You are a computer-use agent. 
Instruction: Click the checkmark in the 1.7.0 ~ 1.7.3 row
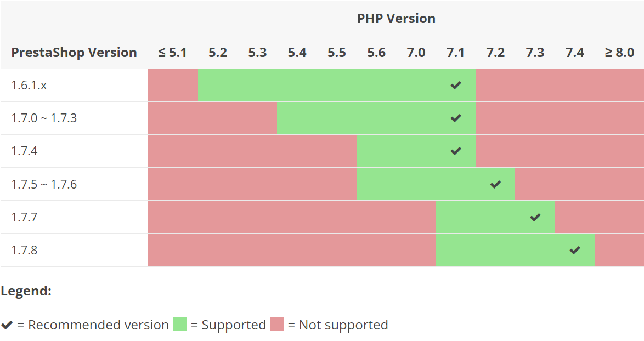[x=455, y=118]
